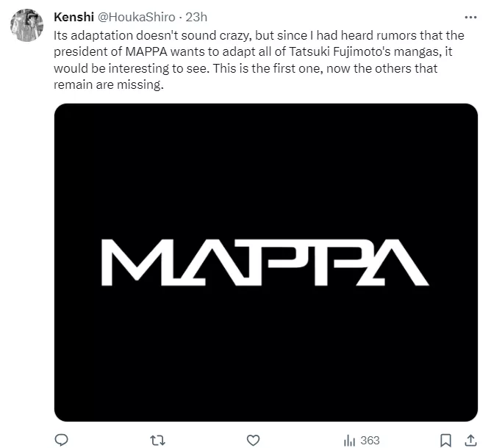Expand the black MAPPA logo image
The width and height of the screenshot is (491, 448).
tap(266, 262)
